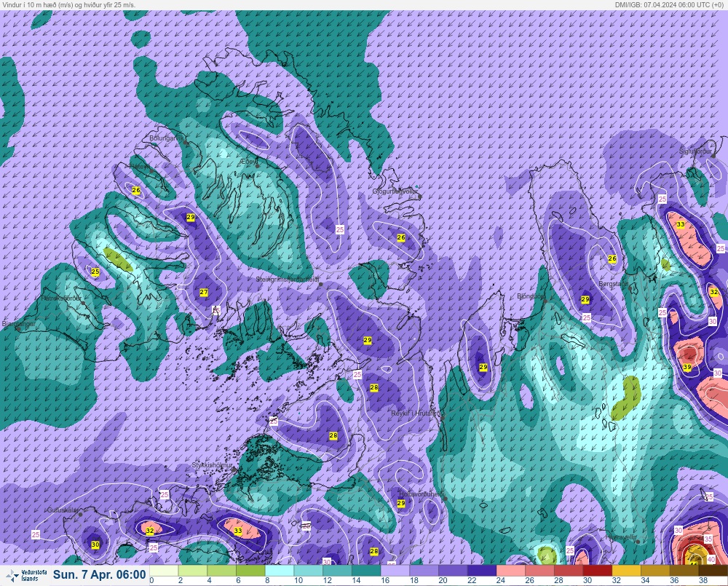Viewport: 728px width, 586px height.
Task: Click the 'Steingrímsfjarðarheiði' station label
Action: click(288, 280)
